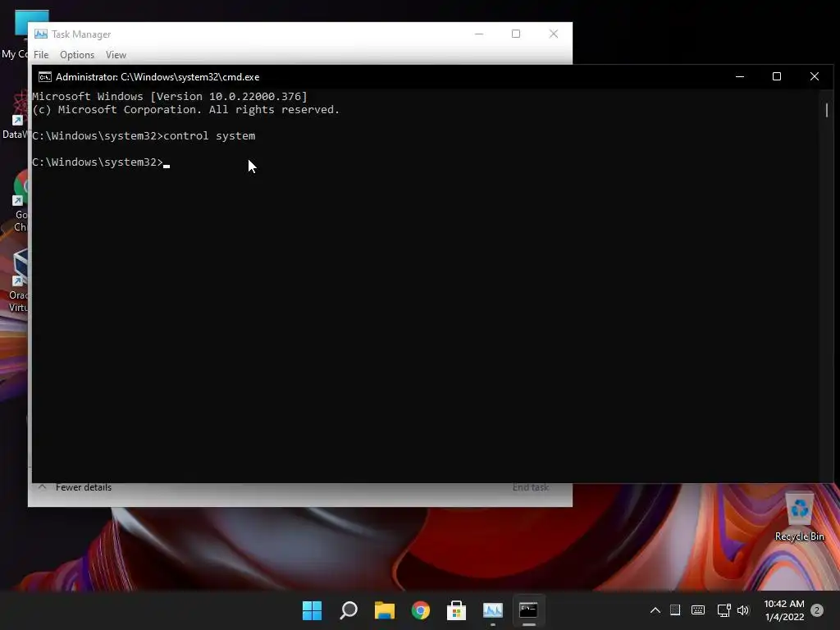Open the Windows Start menu

click(312, 610)
